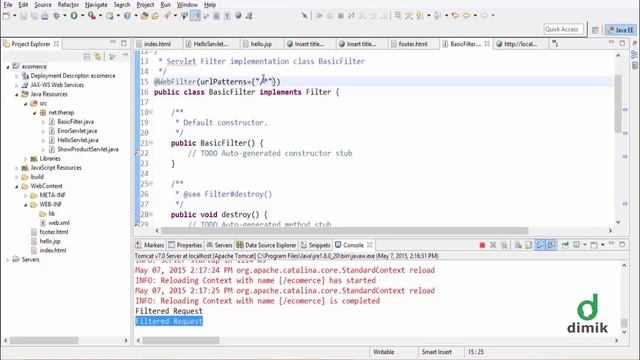640x360 pixels.
Task: Toggle fold marker at line 25
Action: point(151,183)
